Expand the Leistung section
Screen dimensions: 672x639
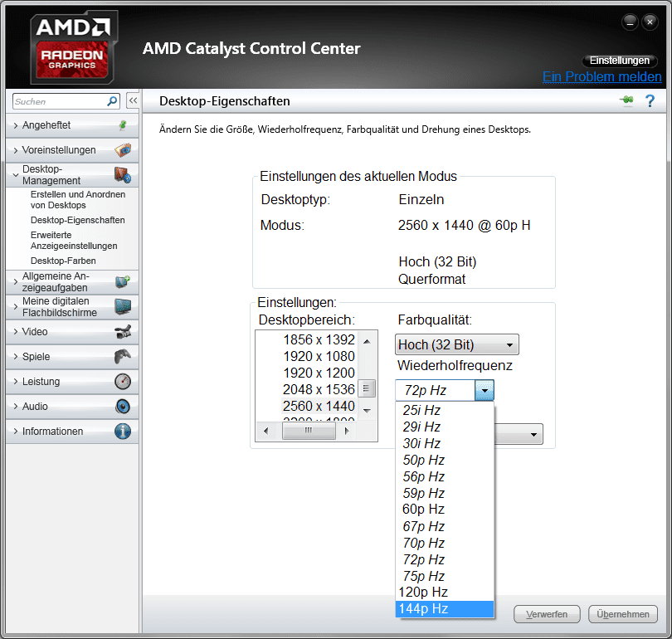pos(16,382)
